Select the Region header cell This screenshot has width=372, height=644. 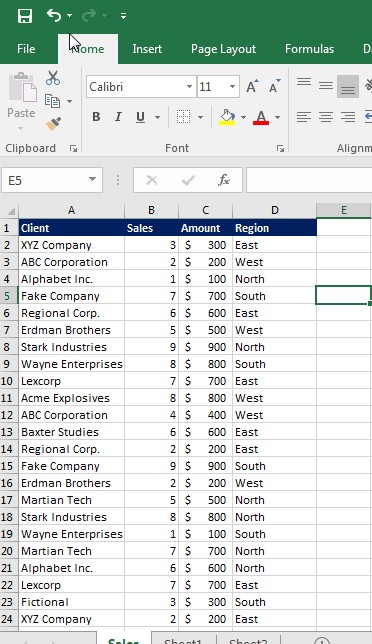click(x=275, y=228)
